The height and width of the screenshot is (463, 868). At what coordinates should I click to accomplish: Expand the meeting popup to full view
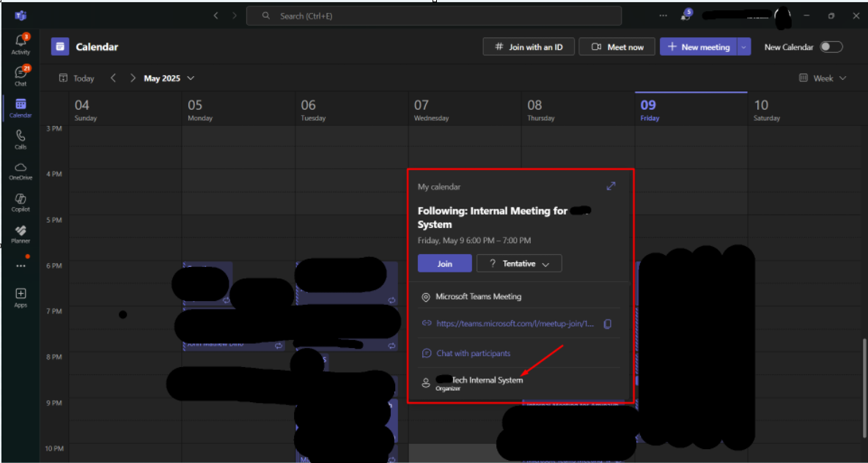(x=611, y=186)
